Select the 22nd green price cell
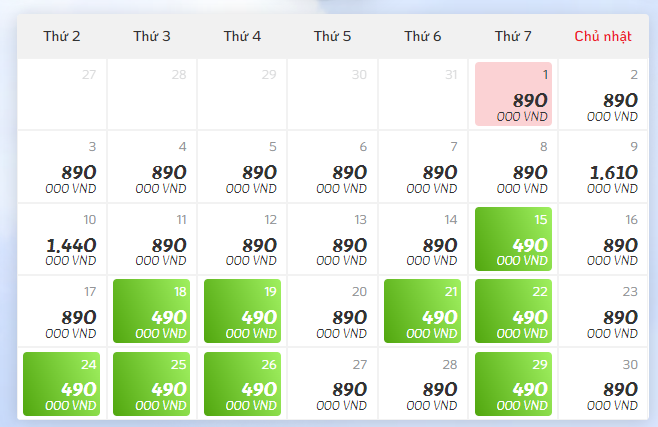This screenshot has height=427, width=658. coord(513,311)
